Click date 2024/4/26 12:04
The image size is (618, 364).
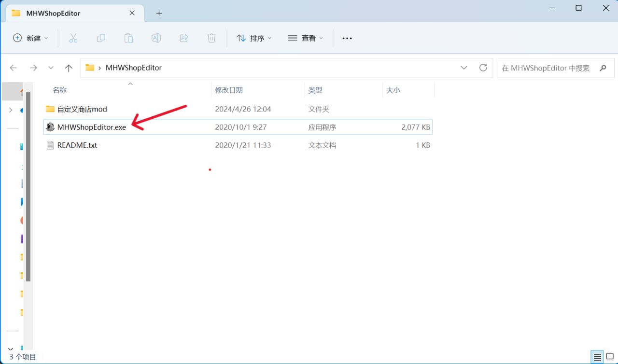(x=243, y=109)
